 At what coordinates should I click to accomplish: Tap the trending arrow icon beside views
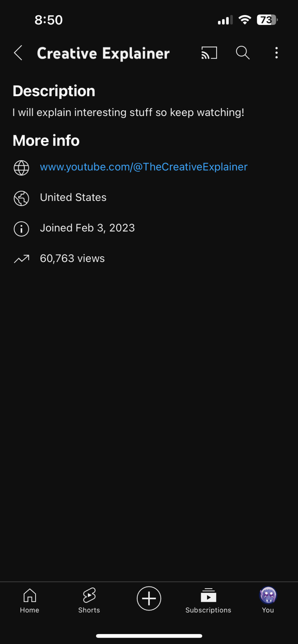pos(22,259)
